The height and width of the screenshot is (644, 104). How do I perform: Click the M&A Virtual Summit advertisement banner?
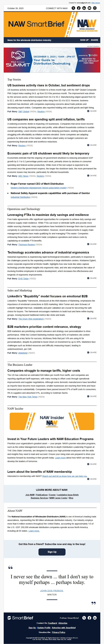[52, 60]
